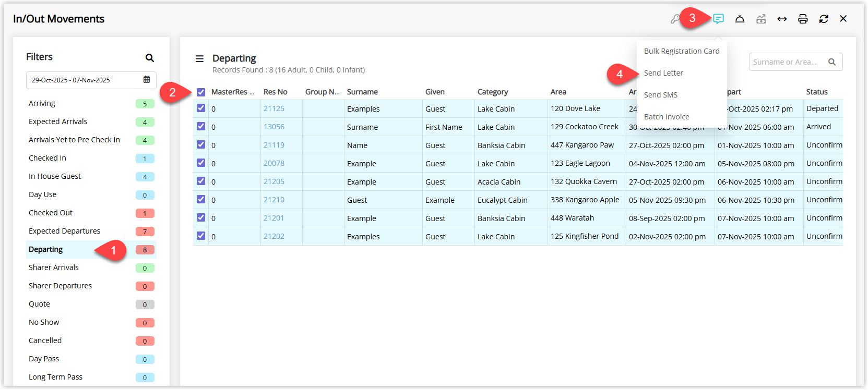Click the printer icon

803,19
